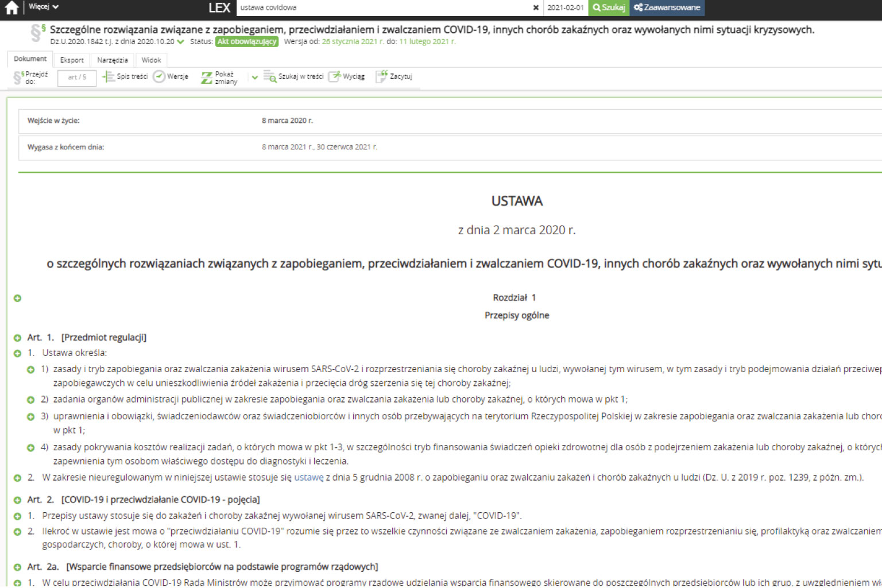The width and height of the screenshot is (882, 588).
Task: Open the dropdown arrow beside Pokaż zmiany
Action: [x=255, y=78]
